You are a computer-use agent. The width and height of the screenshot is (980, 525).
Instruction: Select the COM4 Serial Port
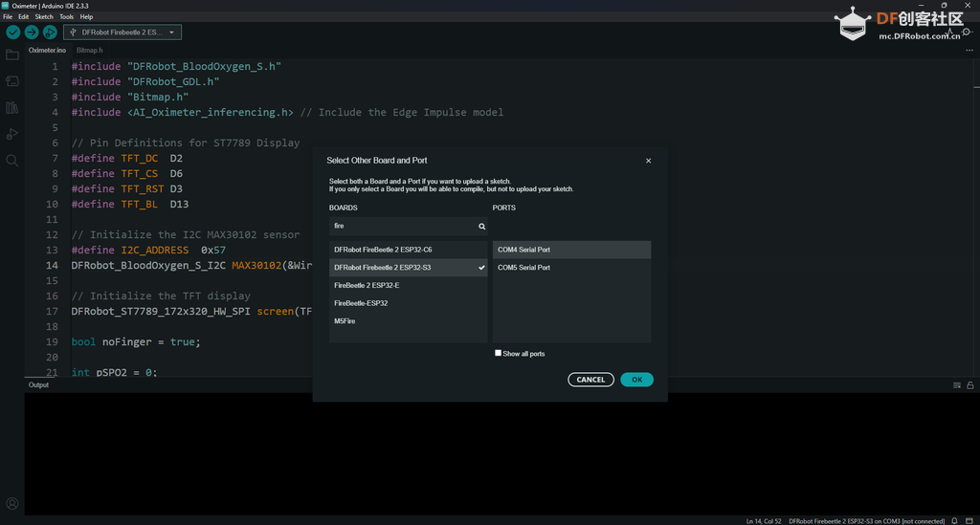[571, 250]
